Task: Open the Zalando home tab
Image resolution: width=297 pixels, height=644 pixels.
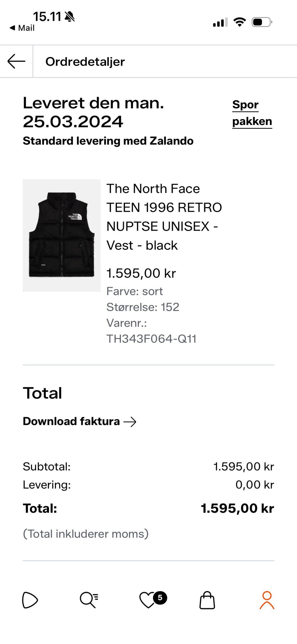Action: click(x=30, y=600)
